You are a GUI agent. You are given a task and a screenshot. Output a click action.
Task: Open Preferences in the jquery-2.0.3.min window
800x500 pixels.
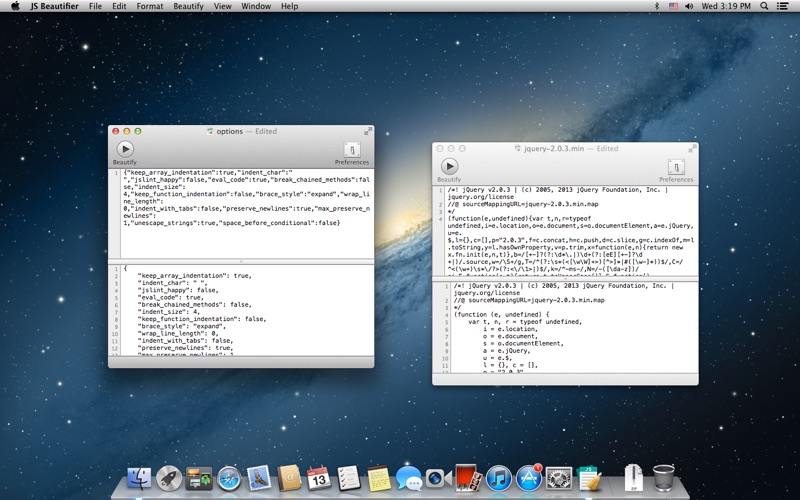676,167
